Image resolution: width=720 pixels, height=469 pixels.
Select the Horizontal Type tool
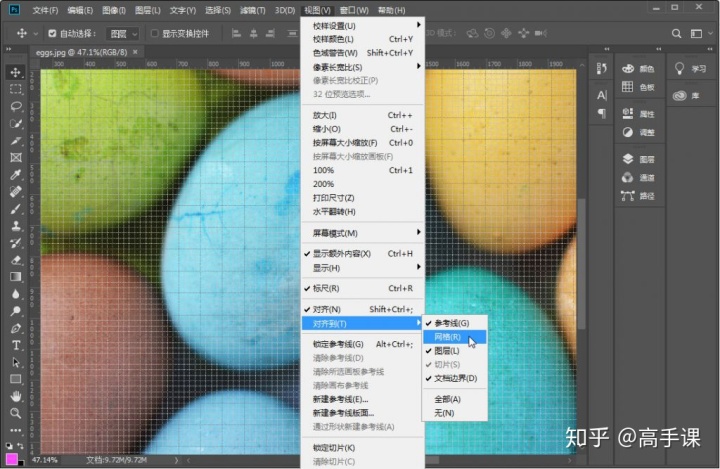coord(16,345)
